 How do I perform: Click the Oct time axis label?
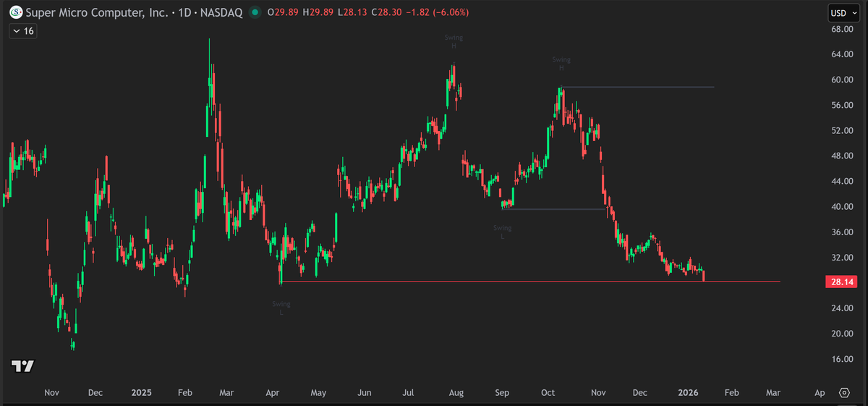point(548,393)
